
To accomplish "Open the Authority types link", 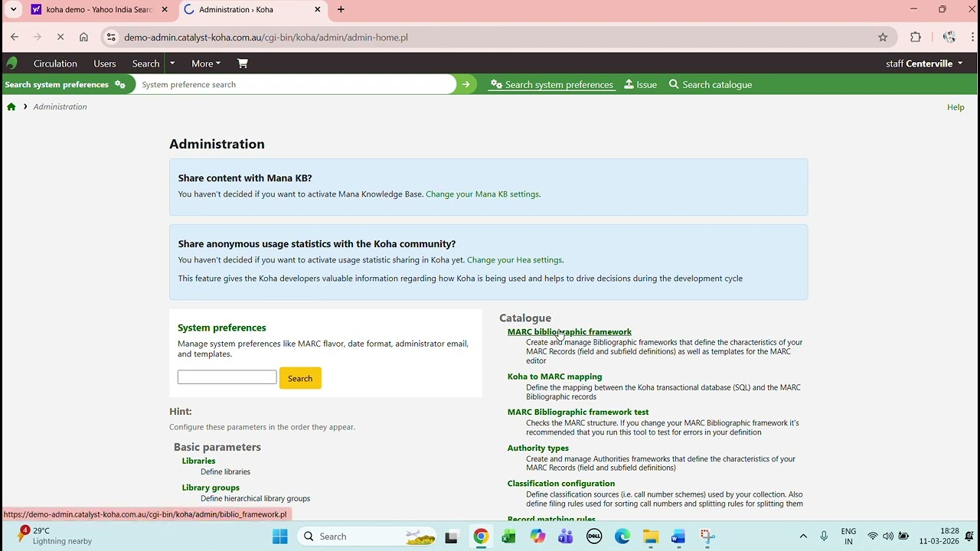I will pyautogui.click(x=538, y=448).
